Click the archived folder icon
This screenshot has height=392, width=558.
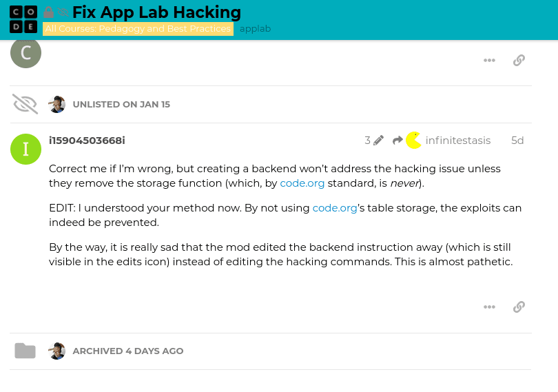point(25,351)
